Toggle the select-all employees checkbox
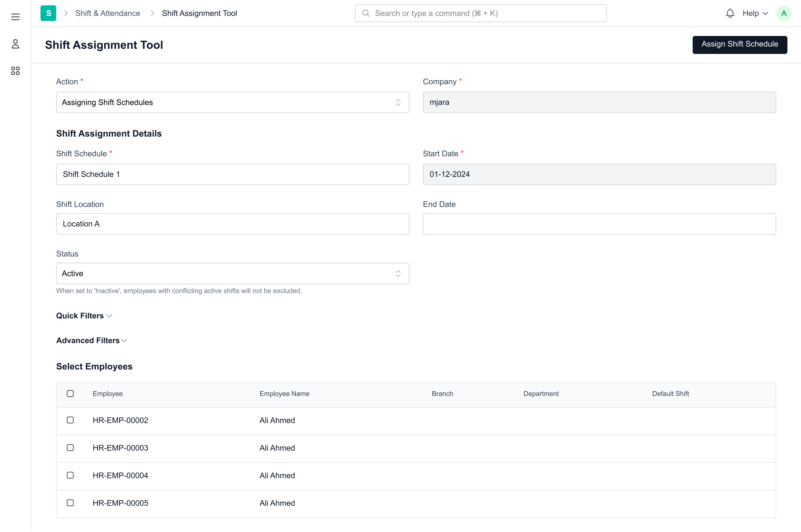This screenshot has height=532, width=801. [70, 394]
